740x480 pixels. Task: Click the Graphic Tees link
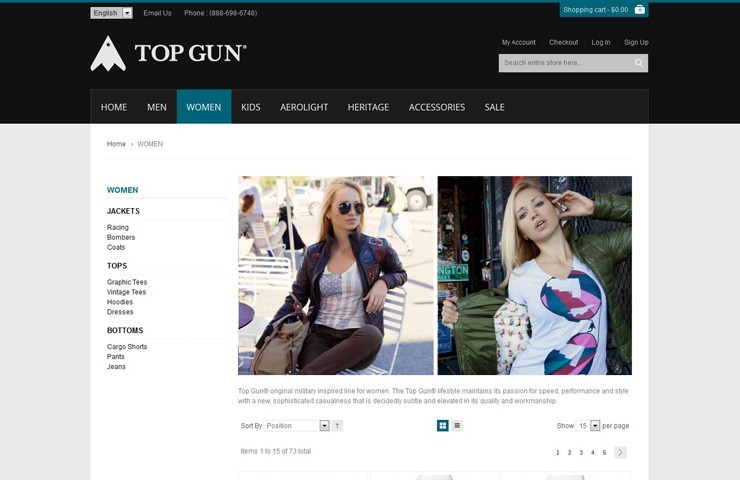(127, 282)
